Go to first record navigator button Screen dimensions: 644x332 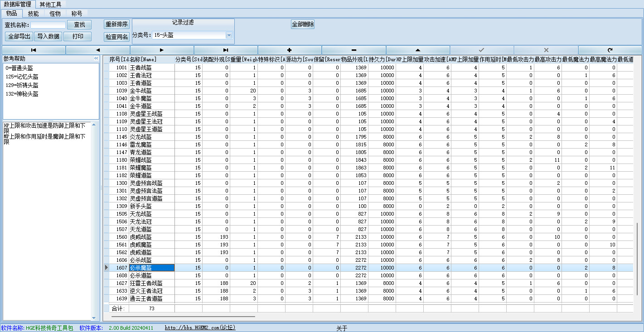(x=34, y=50)
